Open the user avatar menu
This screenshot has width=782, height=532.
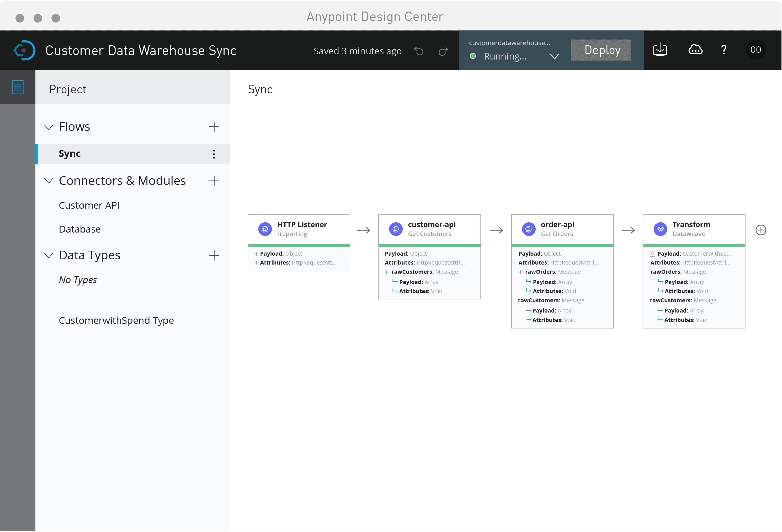point(756,50)
